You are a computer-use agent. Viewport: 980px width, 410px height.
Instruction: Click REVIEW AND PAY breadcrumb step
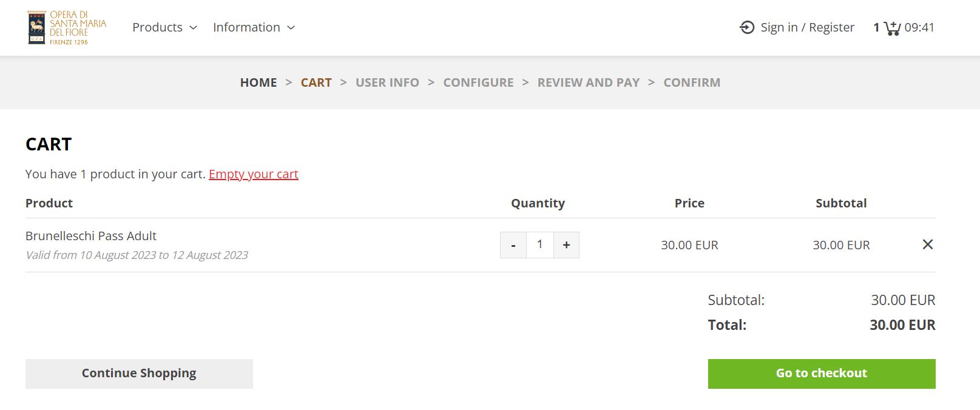(588, 82)
